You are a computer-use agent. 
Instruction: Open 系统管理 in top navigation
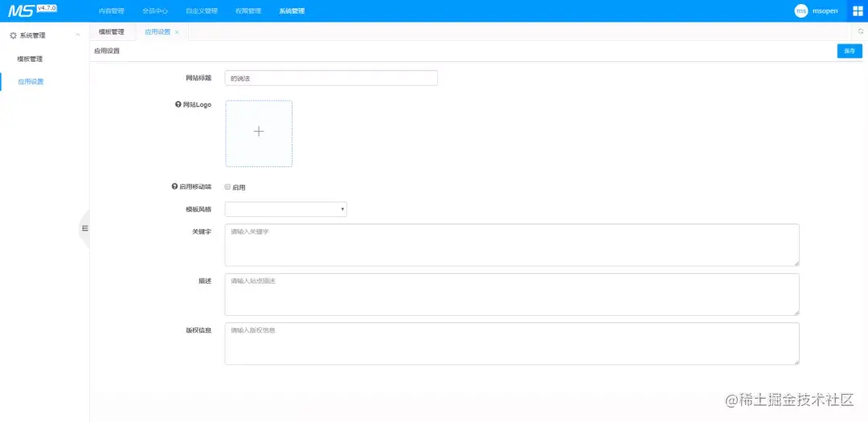[x=292, y=11]
